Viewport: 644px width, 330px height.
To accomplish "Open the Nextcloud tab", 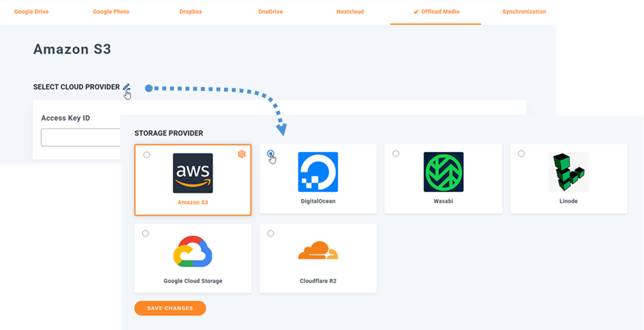I will coord(349,12).
